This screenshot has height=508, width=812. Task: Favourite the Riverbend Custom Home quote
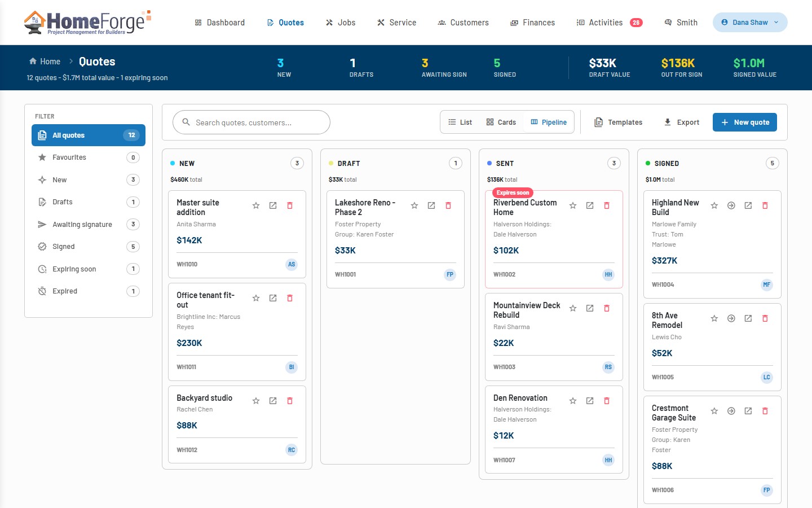coord(573,205)
